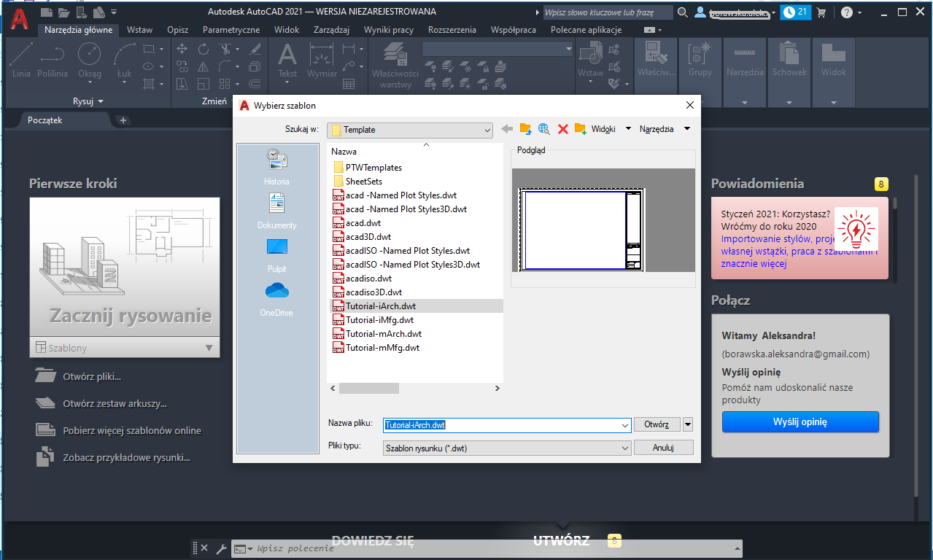This screenshot has width=933, height=560.
Task: Open Historia location in places sidebar
Action: coord(276,167)
